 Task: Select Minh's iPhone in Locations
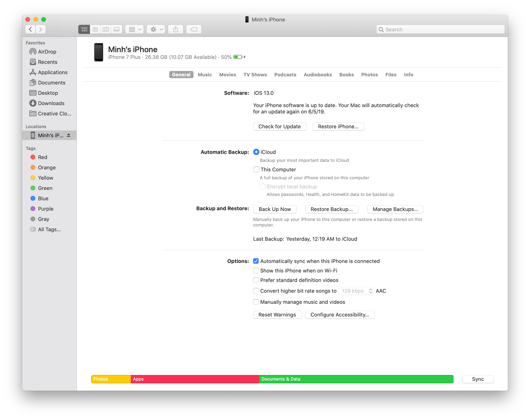point(49,135)
